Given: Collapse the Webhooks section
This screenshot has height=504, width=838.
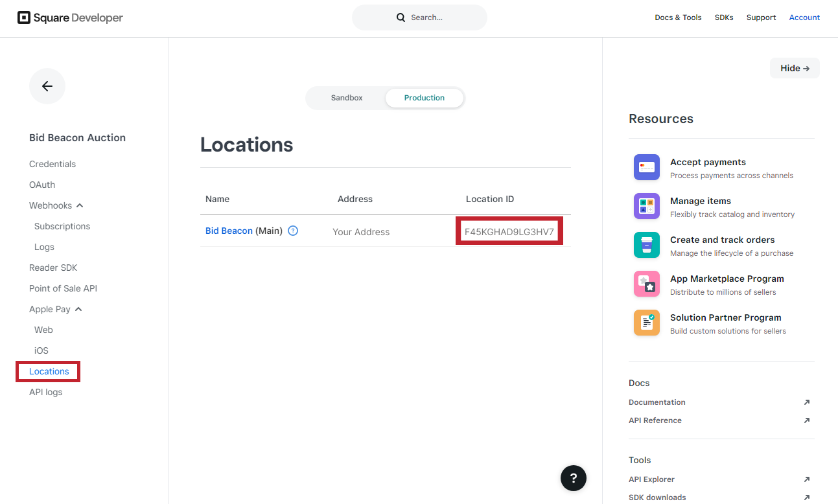Looking at the screenshot, I should (80, 205).
